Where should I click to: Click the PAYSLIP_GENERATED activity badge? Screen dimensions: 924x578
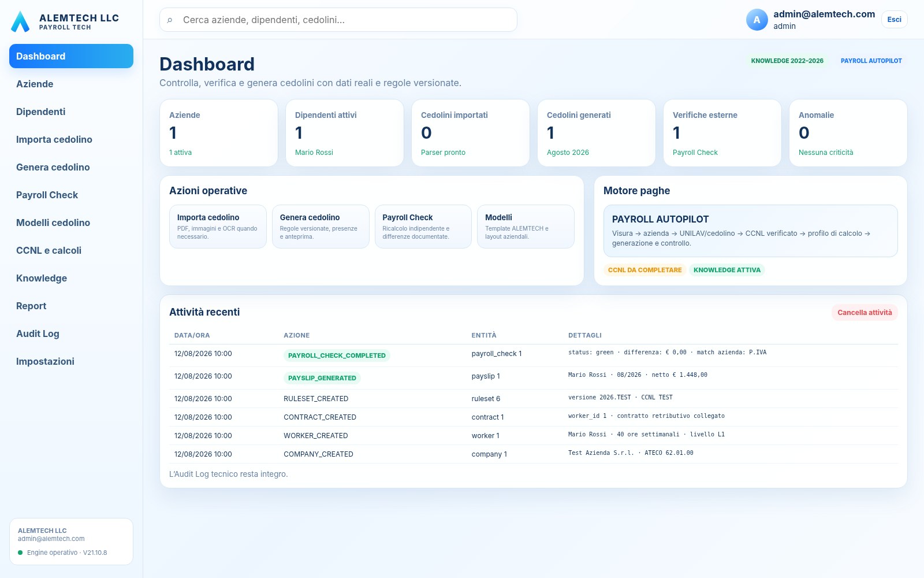tap(322, 378)
